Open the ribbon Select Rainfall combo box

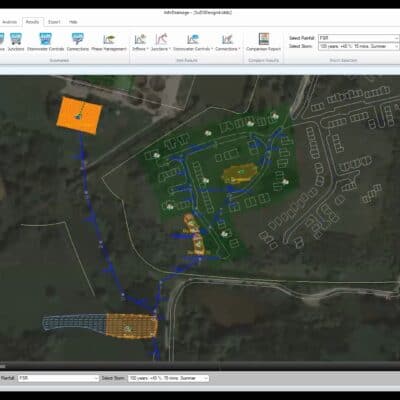[358, 38]
